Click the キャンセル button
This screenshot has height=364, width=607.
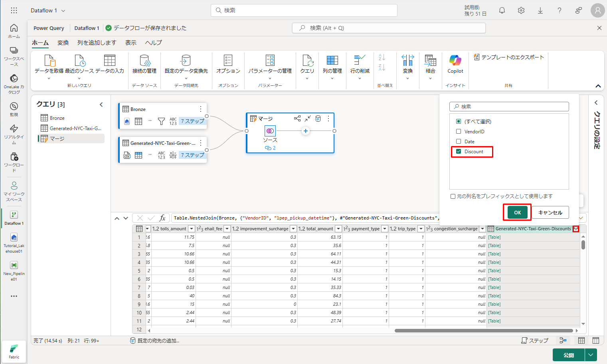coord(550,212)
